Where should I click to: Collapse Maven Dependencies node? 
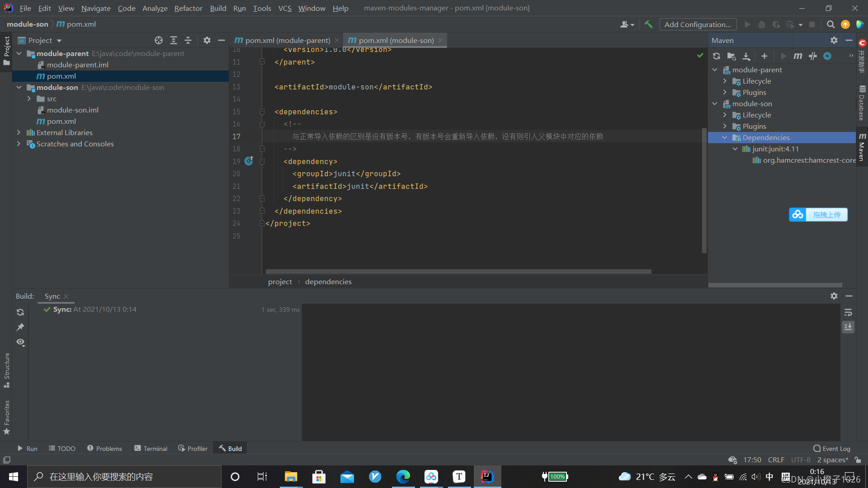tap(725, 137)
